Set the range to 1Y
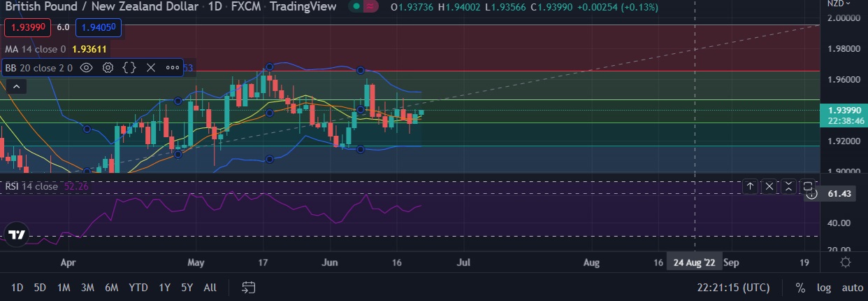The height and width of the screenshot is (301, 868). (x=165, y=287)
